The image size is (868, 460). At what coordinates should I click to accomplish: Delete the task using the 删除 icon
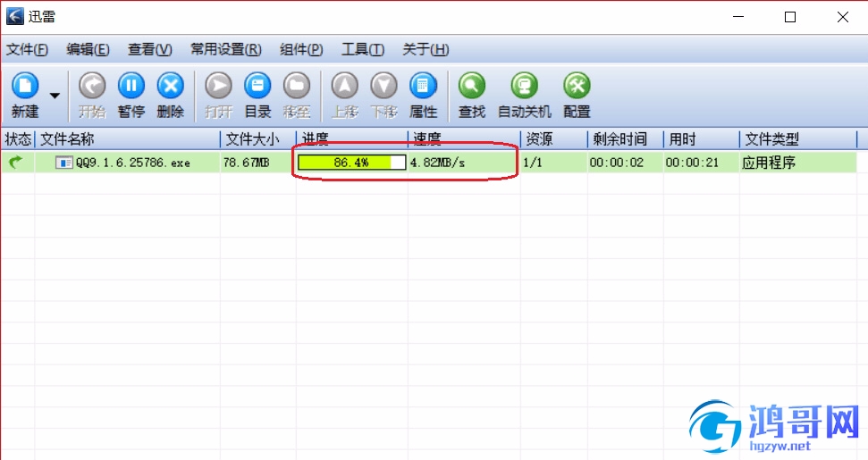[171, 87]
